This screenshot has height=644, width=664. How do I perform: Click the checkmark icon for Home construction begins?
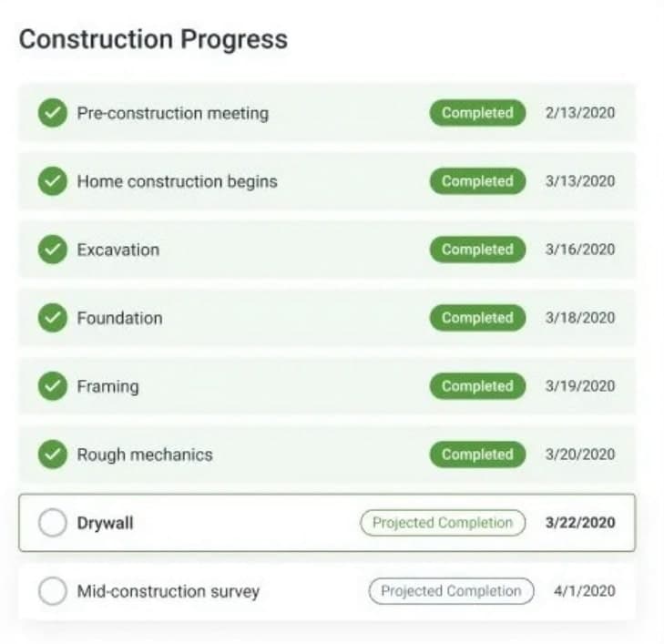coord(53,181)
